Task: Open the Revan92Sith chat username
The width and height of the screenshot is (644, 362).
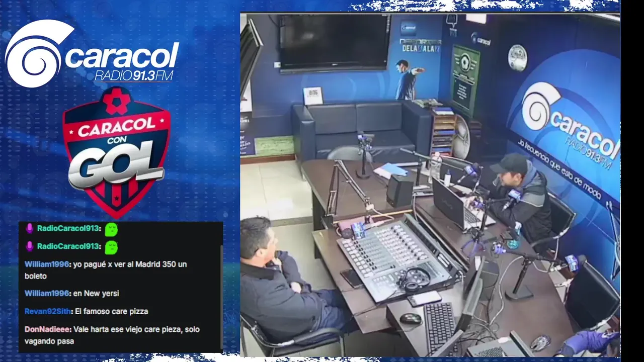Action: click(x=47, y=311)
